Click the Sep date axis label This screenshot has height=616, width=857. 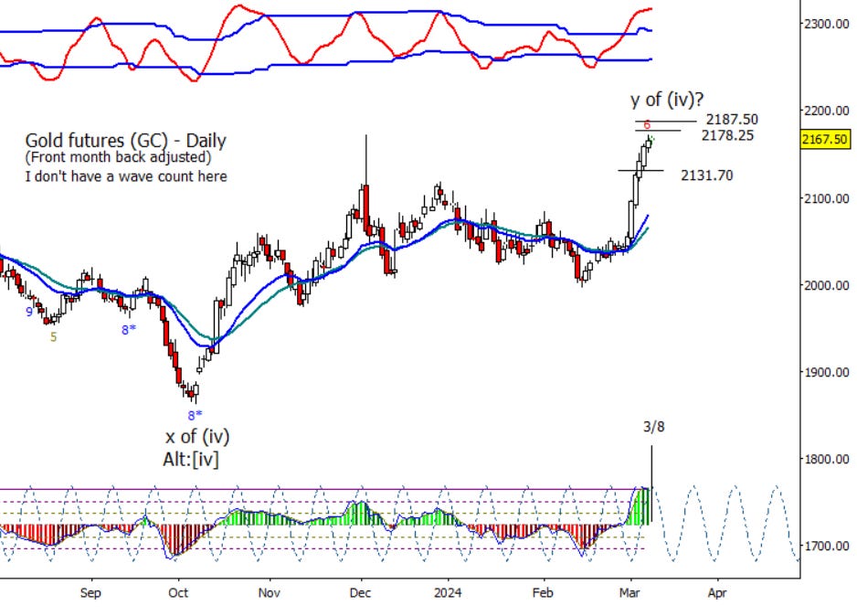(x=90, y=593)
